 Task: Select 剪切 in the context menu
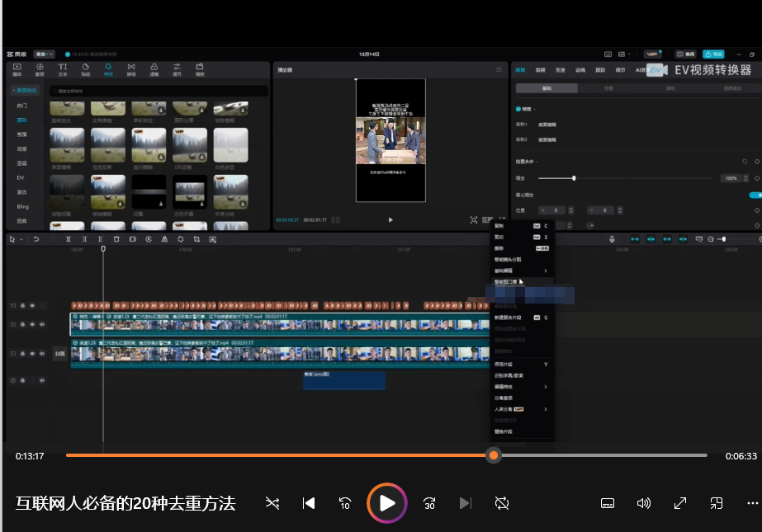pos(499,237)
